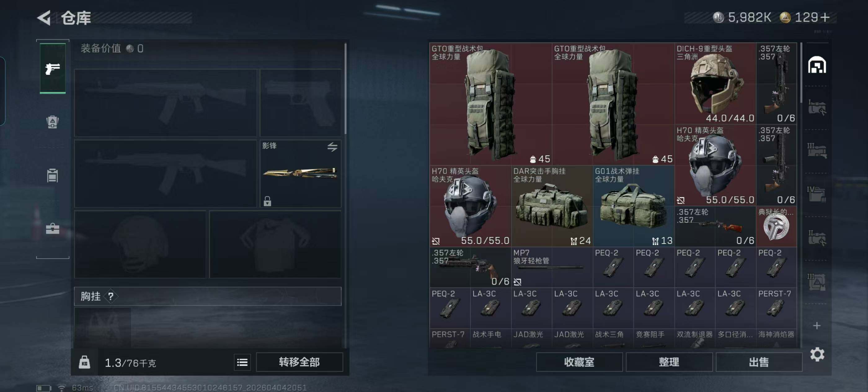Open the stash home icon at top right
The image size is (868, 392).
[x=817, y=65]
